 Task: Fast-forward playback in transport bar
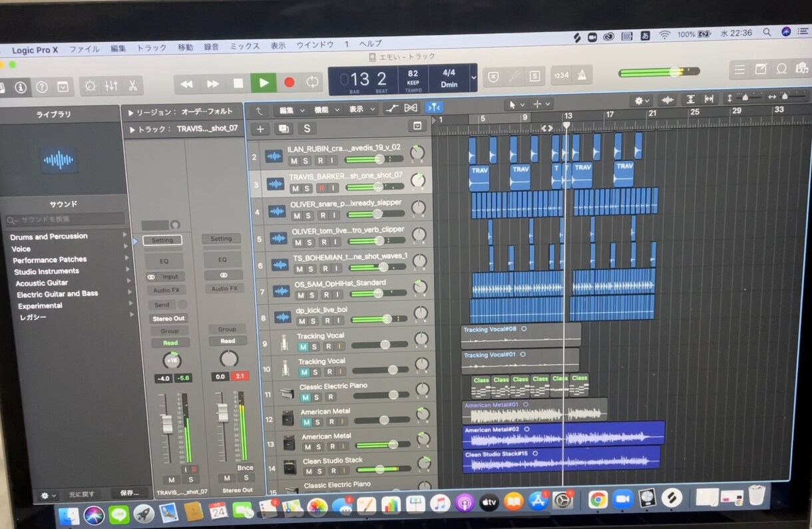[212, 84]
